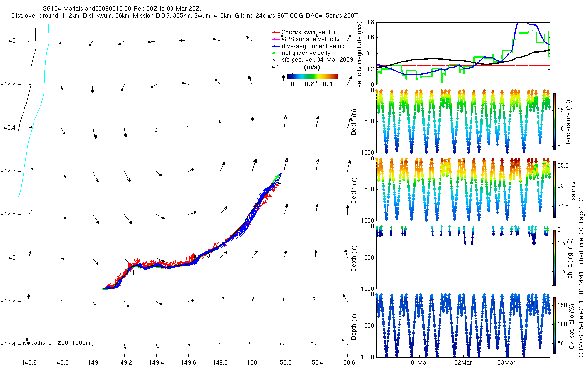Click the '02Mar' date tick label
Image resolution: width=588 pixels, height=368 pixels.
click(463, 363)
